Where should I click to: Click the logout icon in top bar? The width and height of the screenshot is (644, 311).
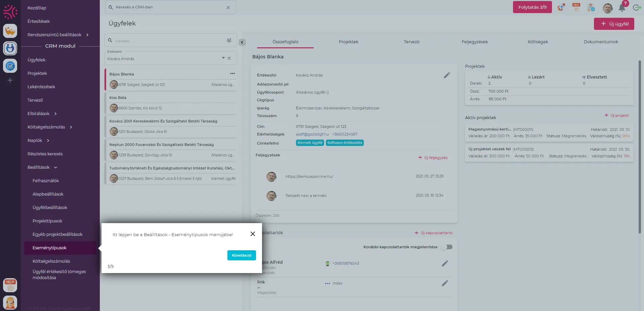pos(636,8)
